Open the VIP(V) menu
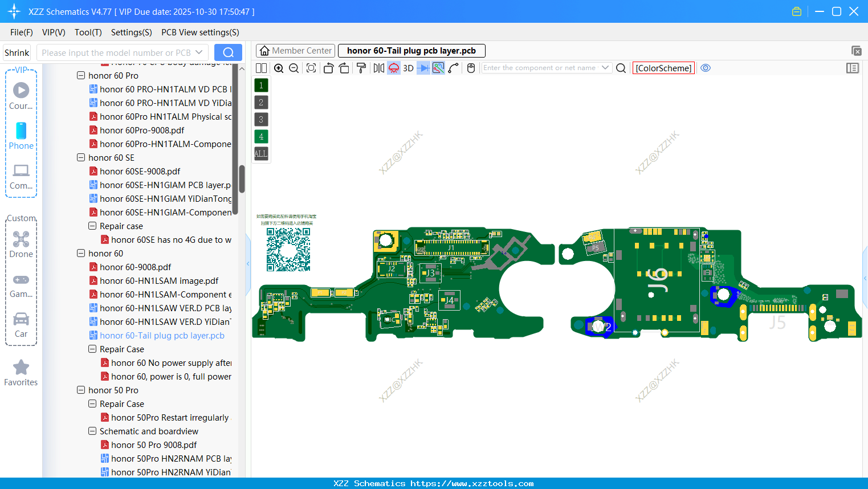868x489 pixels. coord(54,32)
